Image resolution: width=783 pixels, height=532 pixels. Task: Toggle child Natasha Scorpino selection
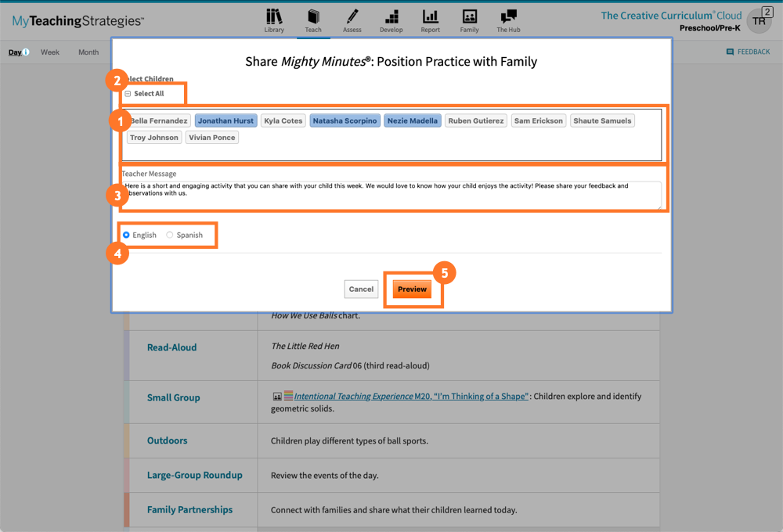pos(345,121)
